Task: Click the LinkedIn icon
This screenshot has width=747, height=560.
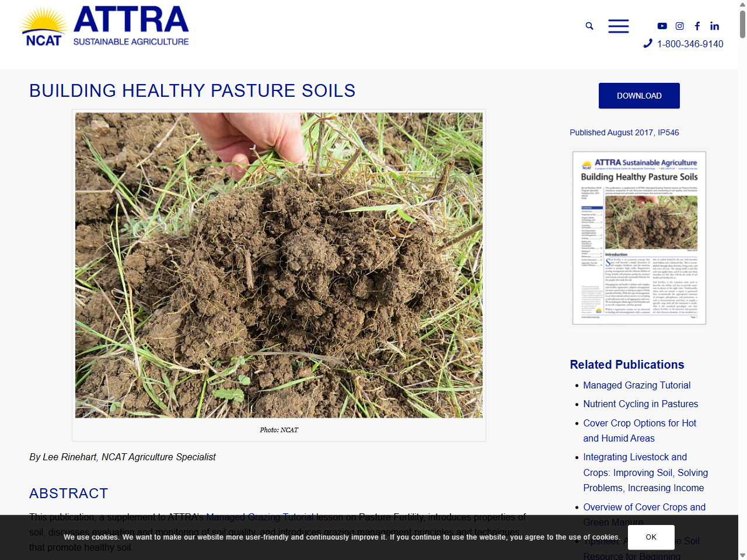Action: coord(714,26)
